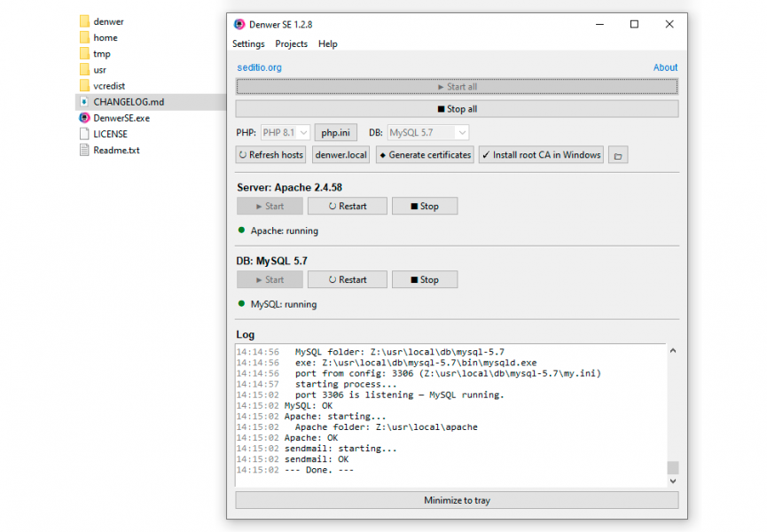Select the home folder icon in file list
The width and height of the screenshot is (767, 532).
84,37
